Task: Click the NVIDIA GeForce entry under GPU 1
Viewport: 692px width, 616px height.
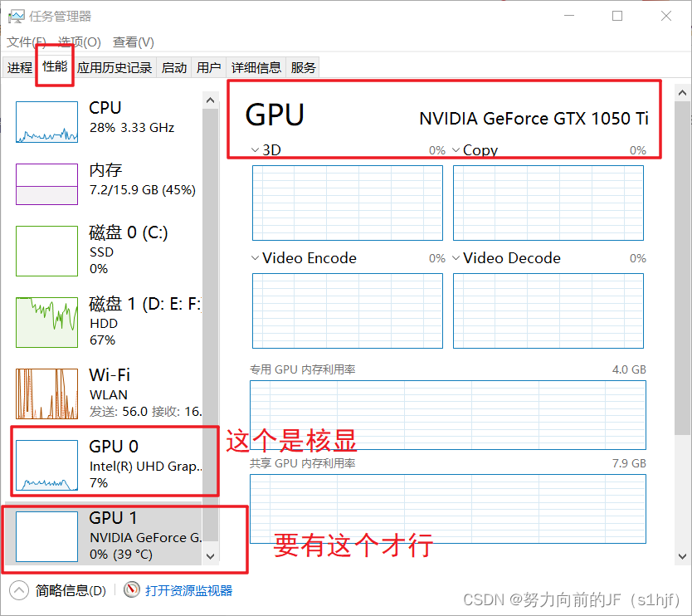Action: [146, 537]
